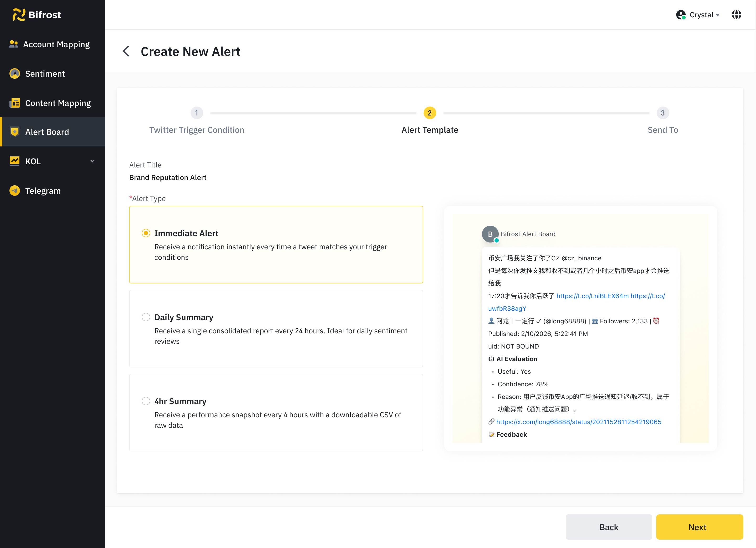
Task: Jump to step 1 Twitter Trigger Condition
Action: (197, 113)
